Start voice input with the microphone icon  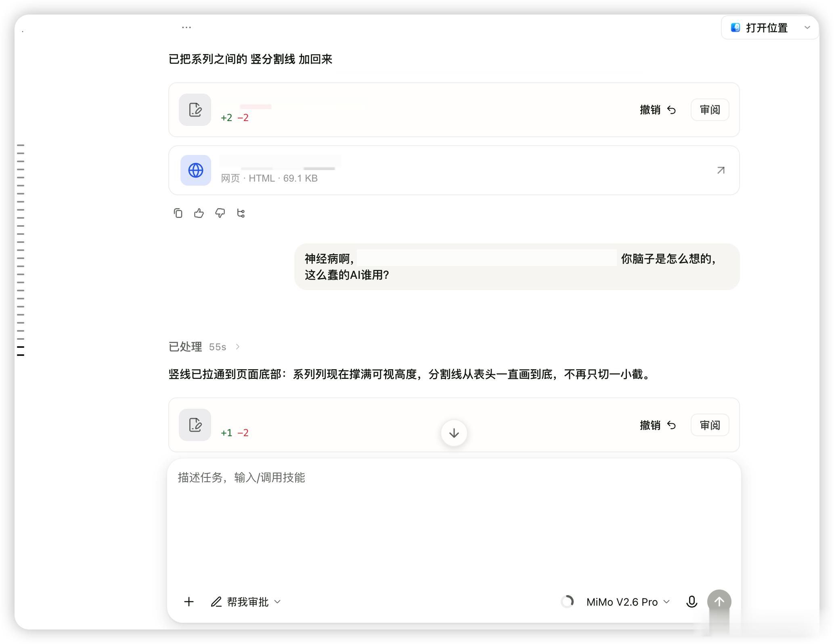pos(692,602)
